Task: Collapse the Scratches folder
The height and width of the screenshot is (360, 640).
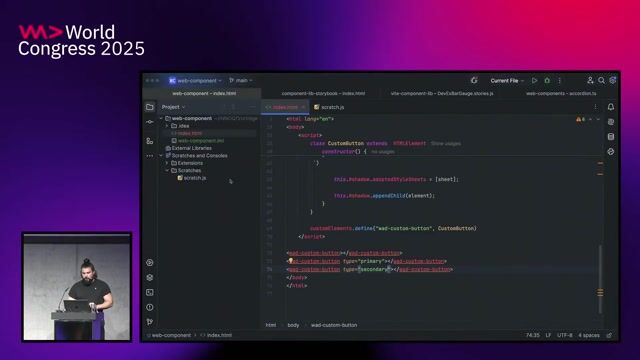Action: point(167,170)
